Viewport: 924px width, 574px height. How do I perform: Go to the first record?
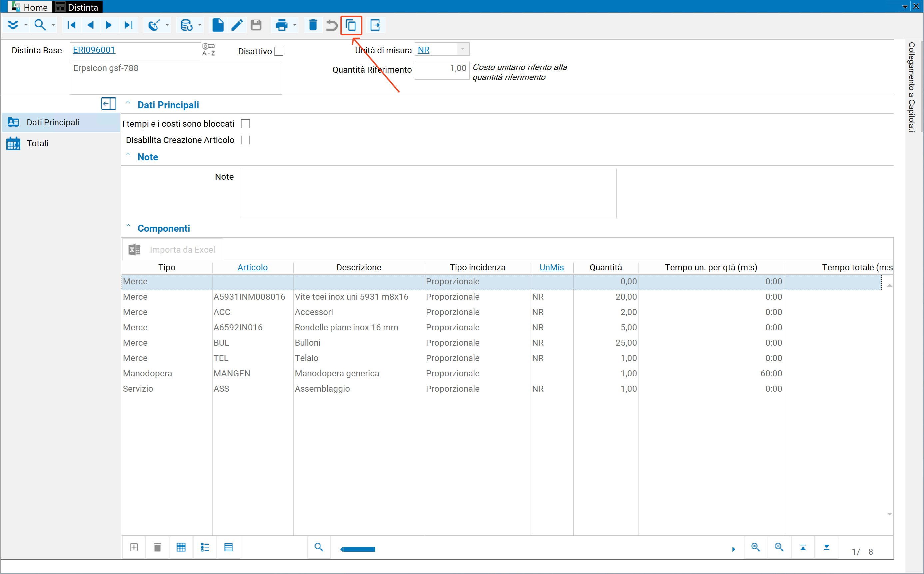71,25
